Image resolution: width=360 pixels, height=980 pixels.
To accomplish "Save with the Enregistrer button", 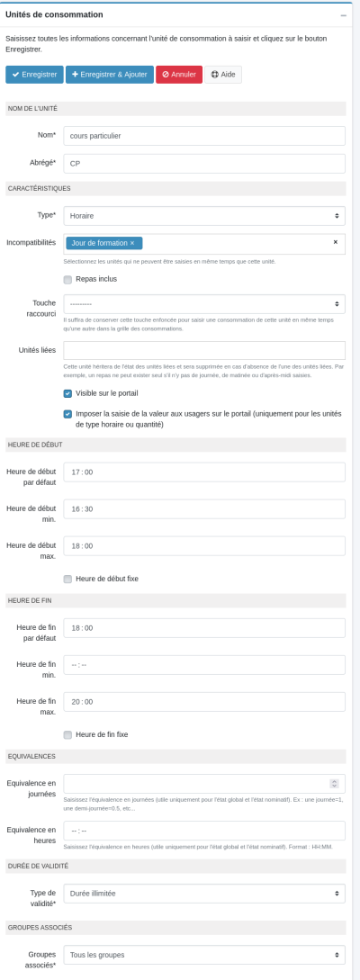I will coord(34,75).
